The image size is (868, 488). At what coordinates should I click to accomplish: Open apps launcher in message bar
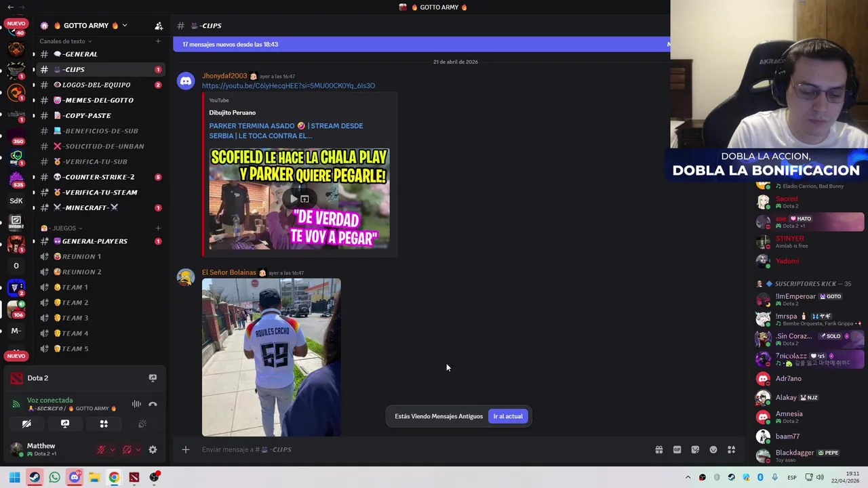(732, 449)
